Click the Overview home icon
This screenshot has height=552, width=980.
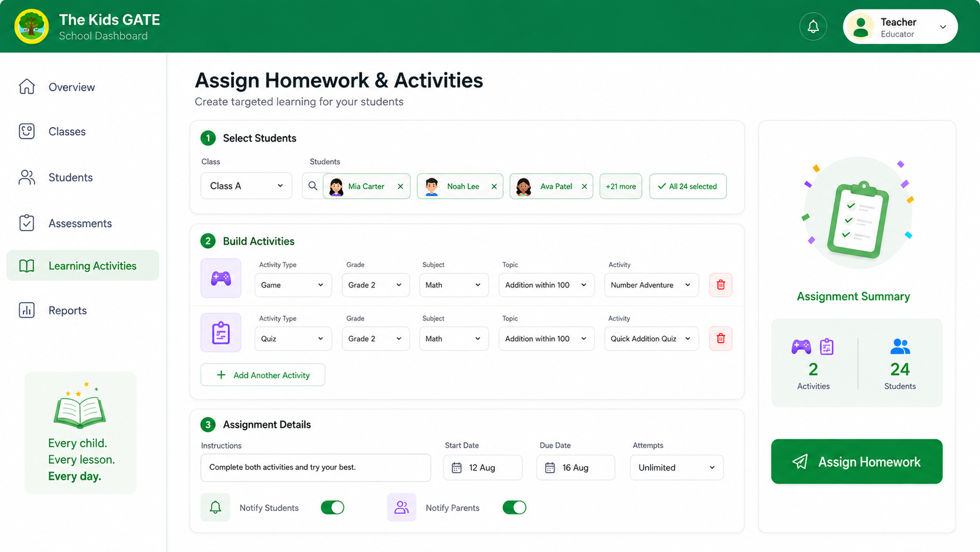(x=26, y=87)
